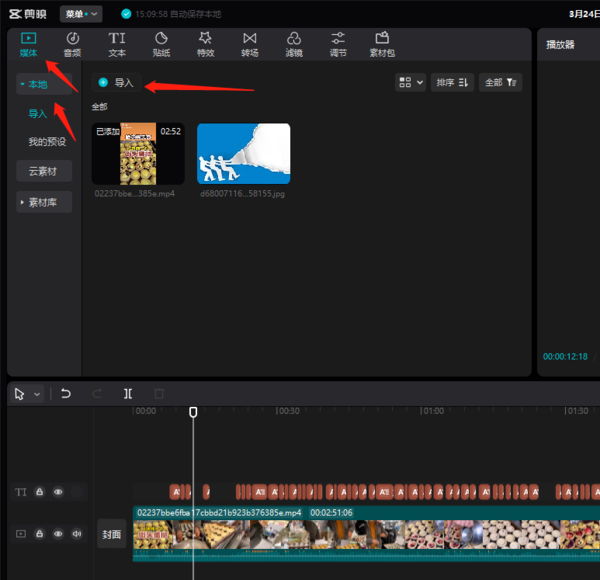Open the 转场 (Transitions) panel icon

[249, 44]
